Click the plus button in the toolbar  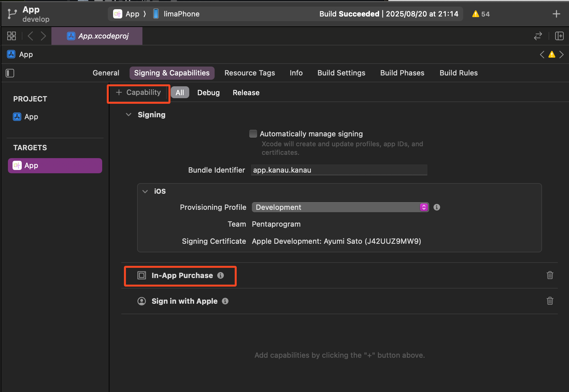[x=556, y=14]
